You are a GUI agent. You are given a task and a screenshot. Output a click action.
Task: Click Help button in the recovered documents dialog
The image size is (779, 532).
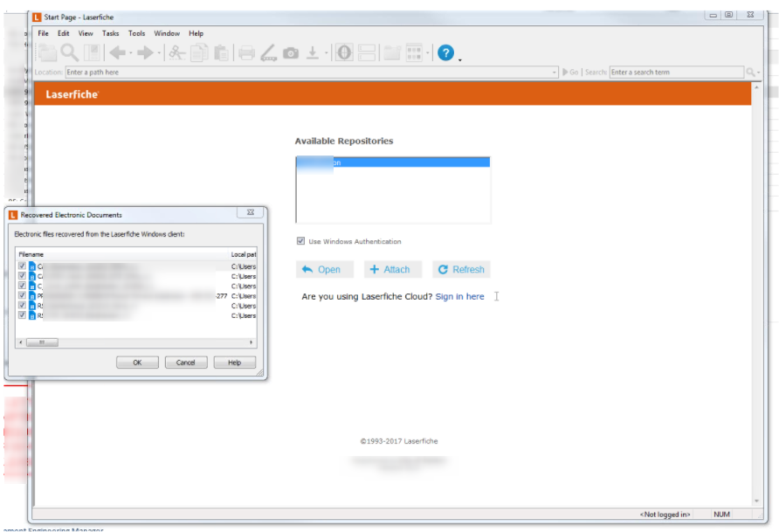pyautogui.click(x=235, y=363)
